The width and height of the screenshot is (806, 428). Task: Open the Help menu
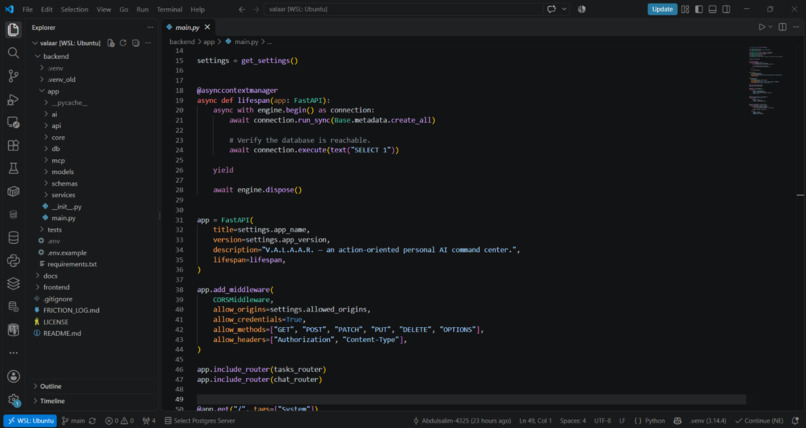197,9
